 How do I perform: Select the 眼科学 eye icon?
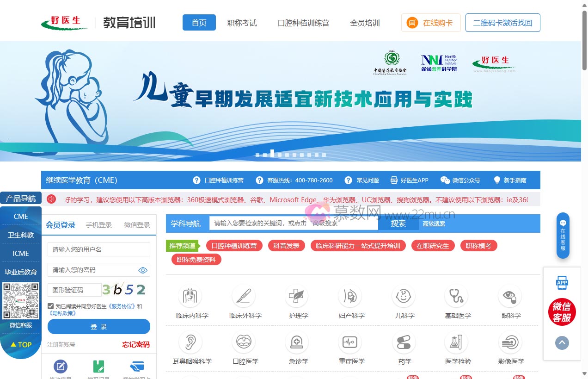pyautogui.click(x=509, y=296)
